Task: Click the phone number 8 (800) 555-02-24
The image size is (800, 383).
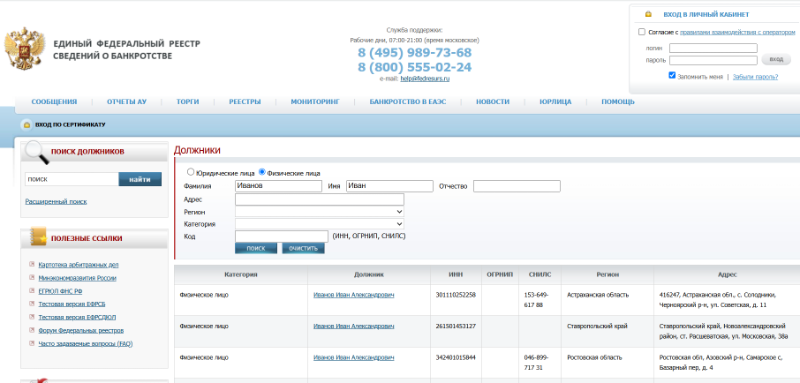Action: (x=414, y=67)
